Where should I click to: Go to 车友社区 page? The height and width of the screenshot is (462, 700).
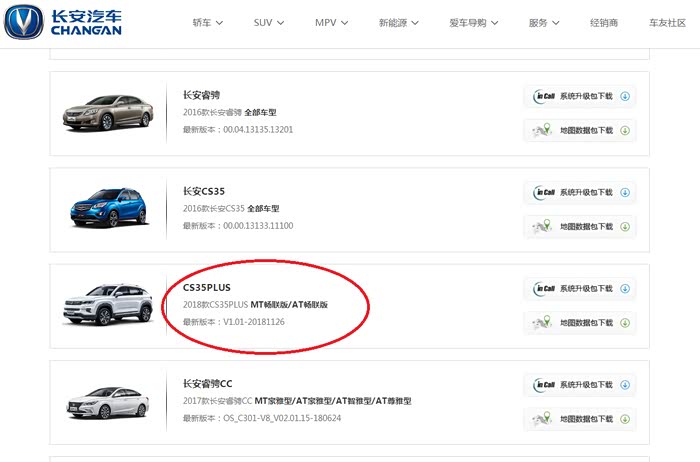point(667,23)
